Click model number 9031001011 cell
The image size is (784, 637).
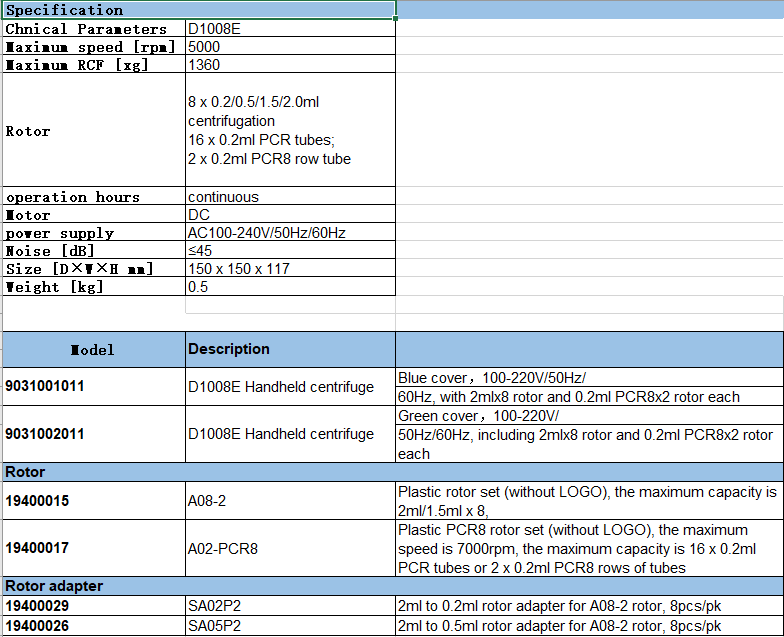[x=94, y=386]
